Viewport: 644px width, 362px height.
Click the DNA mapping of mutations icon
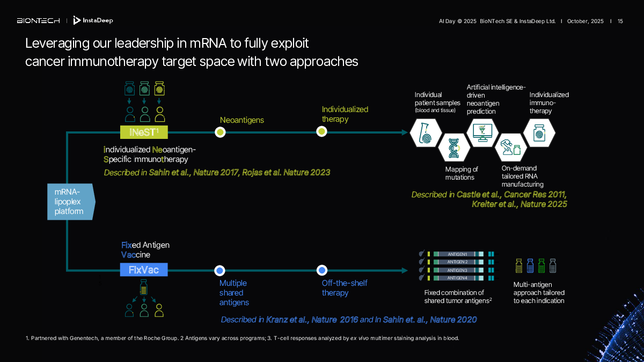pos(453,148)
